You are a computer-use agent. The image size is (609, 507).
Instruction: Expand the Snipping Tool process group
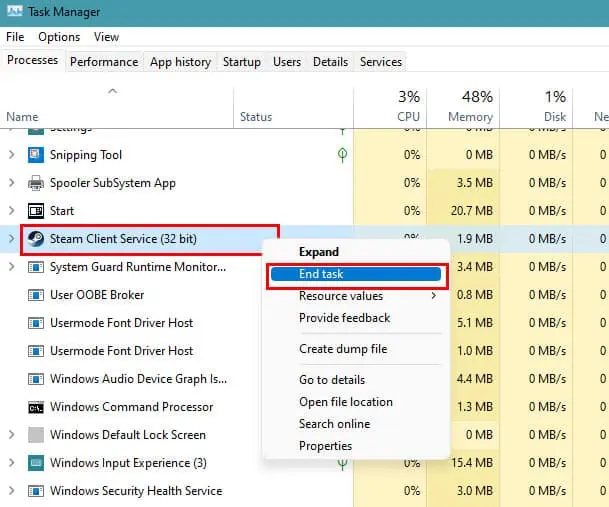pyautogui.click(x=11, y=155)
